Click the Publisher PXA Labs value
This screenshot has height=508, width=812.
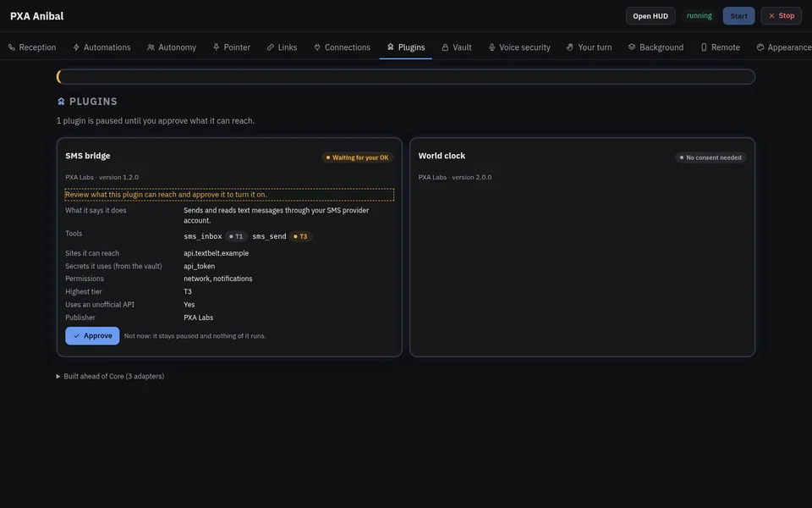point(198,317)
